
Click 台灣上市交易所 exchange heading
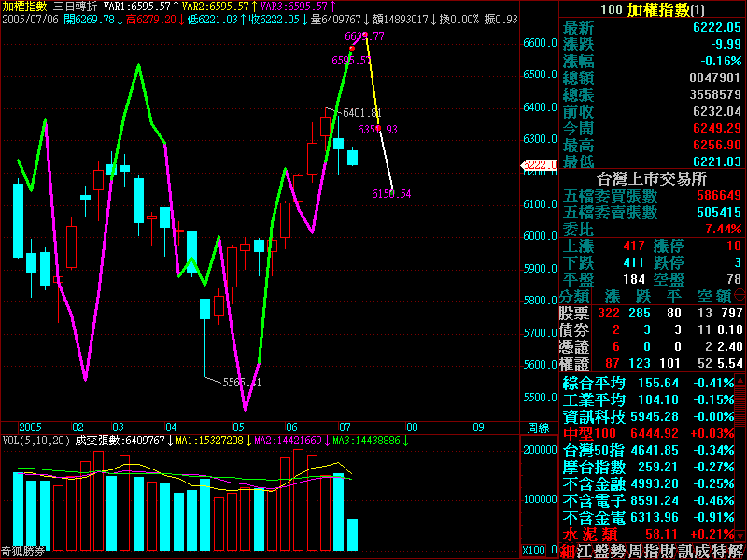pos(652,179)
